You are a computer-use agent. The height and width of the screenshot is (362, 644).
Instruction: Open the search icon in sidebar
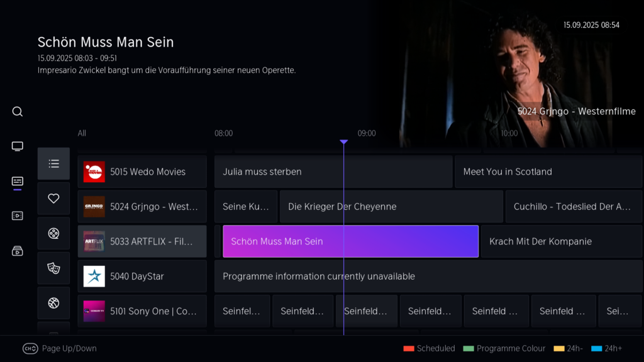pos(18,112)
